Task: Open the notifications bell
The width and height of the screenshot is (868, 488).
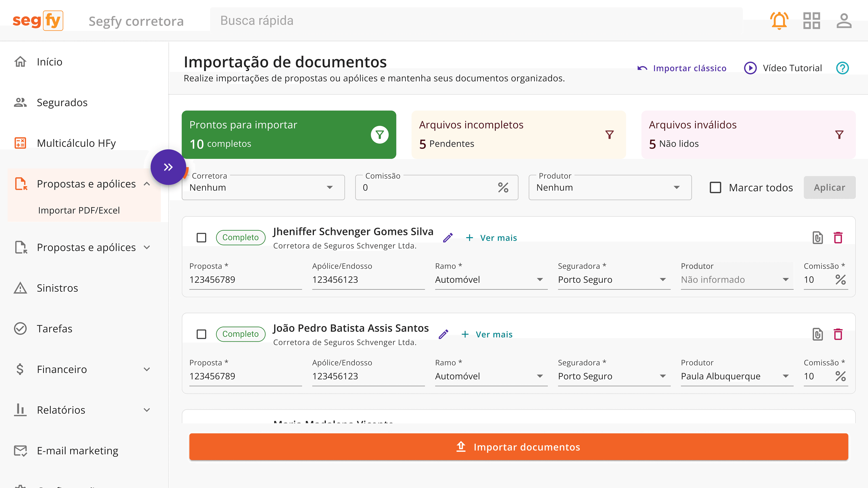Action: coord(779,21)
